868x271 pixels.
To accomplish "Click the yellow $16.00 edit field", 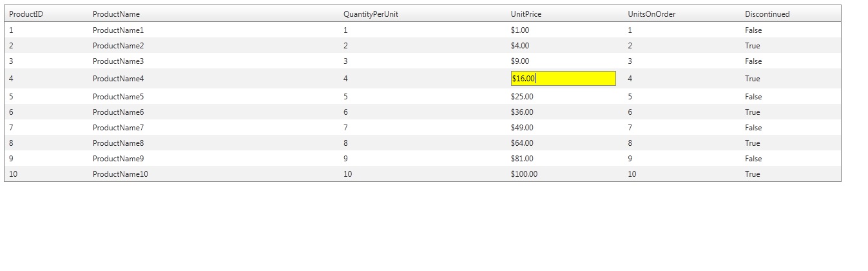I will pyautogui.click(x=563, y=79).
